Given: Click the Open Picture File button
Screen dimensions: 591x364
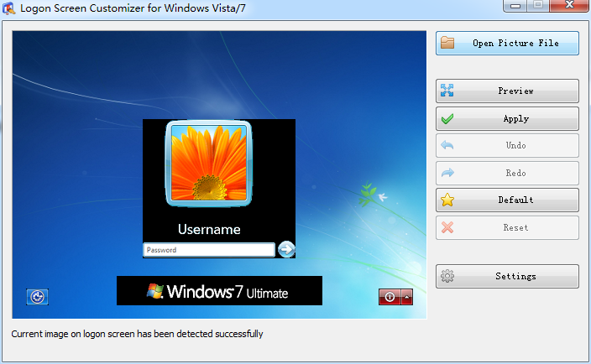Looking at the screenshot, I should (507, 44).
